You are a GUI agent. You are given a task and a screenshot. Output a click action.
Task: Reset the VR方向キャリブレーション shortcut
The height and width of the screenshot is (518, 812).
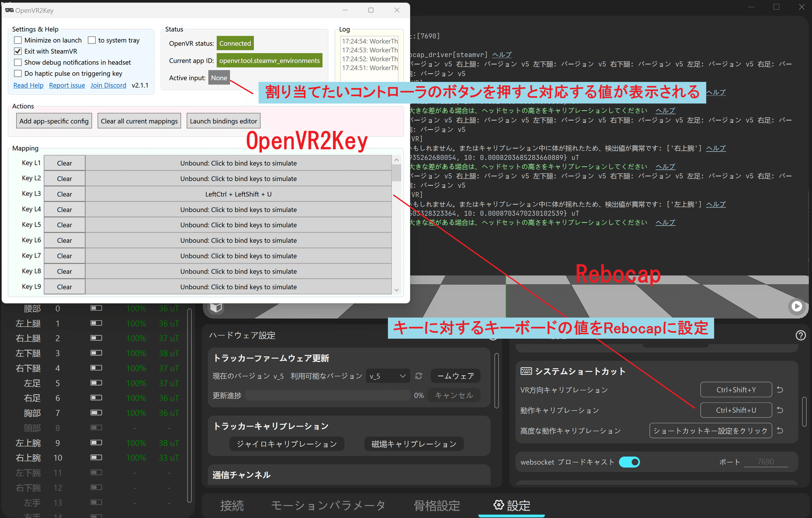tap(780, 389)
